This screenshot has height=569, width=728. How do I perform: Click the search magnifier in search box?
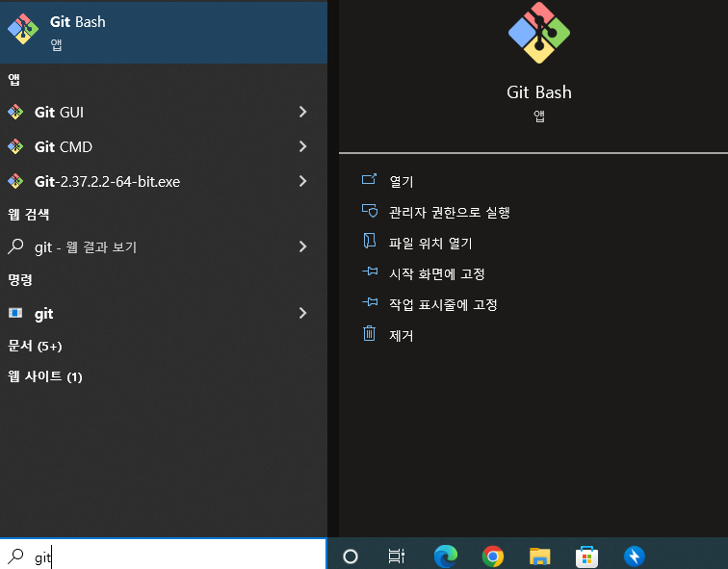pos(15,556)
